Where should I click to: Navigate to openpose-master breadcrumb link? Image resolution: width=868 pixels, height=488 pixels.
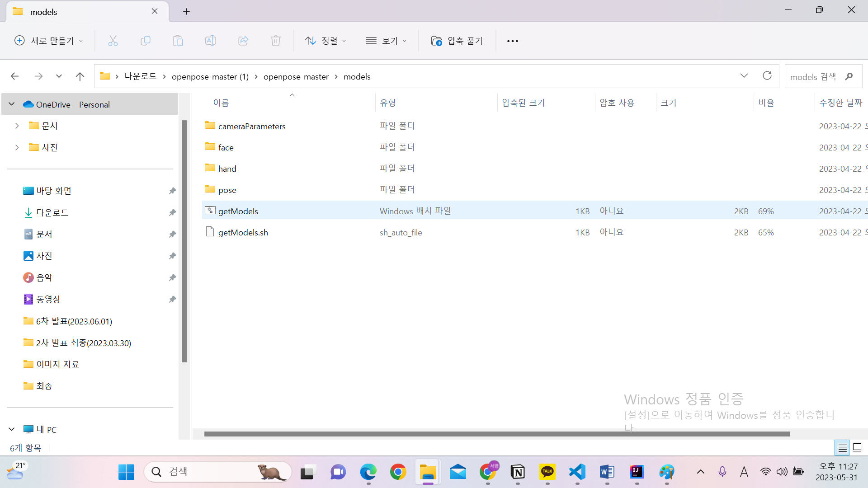[x=296, y=76]
